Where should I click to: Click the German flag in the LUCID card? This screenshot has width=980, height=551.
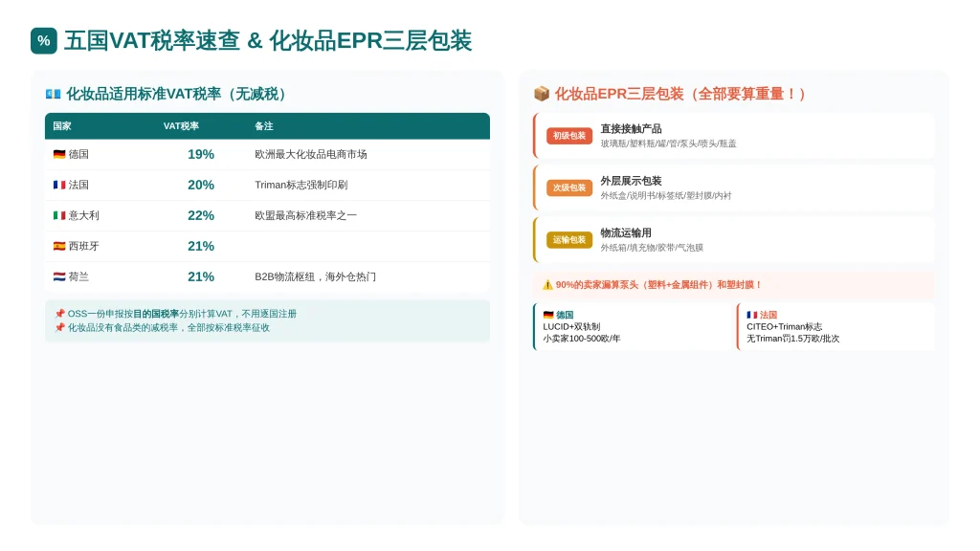(x=548, y=315)
